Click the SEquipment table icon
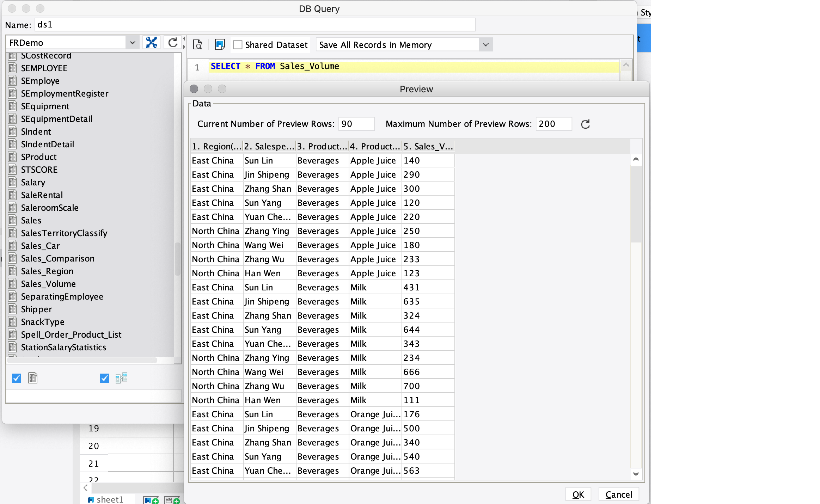Screen dimensions: 820x504 click(13, 106)
